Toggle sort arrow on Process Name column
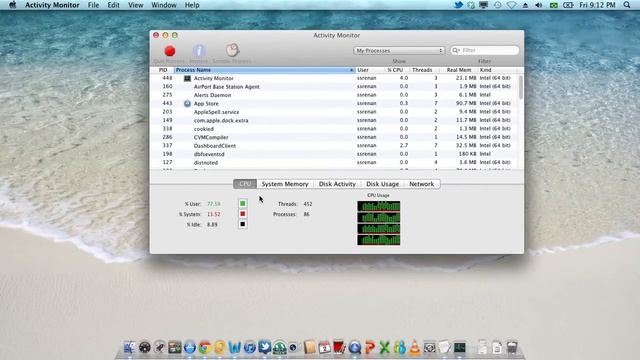Screen dimensions: 640x360 click(x=351, y=70)
